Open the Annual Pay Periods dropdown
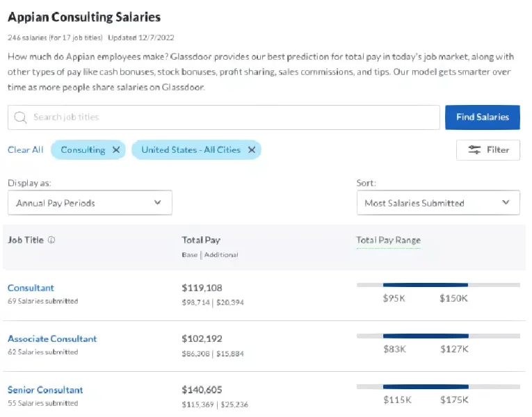This screenshot has width=532, height=417. pyautogui.click(x=90, y=203)
